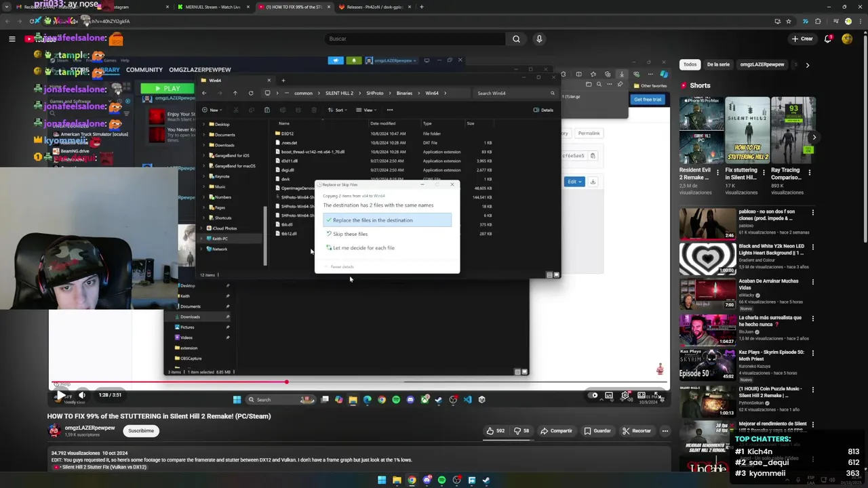Screen dimensions: 868x488
Task: Open the Windows Start button on taskbar
Action: click(x=382, y=480)
